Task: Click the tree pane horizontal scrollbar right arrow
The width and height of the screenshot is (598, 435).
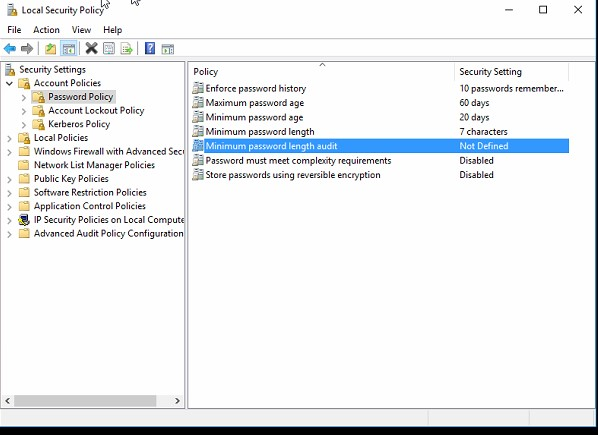Action: pos(177,401)
